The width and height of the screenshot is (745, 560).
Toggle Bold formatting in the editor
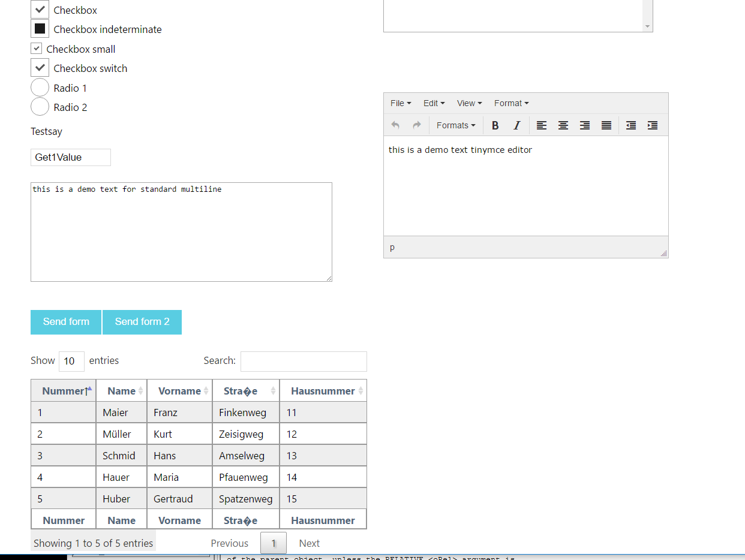495,125
